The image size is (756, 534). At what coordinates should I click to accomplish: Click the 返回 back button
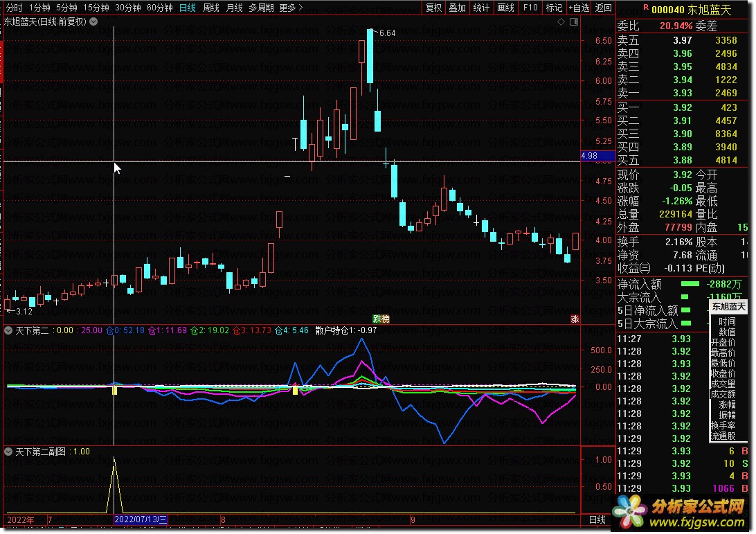tap(603, 8)
